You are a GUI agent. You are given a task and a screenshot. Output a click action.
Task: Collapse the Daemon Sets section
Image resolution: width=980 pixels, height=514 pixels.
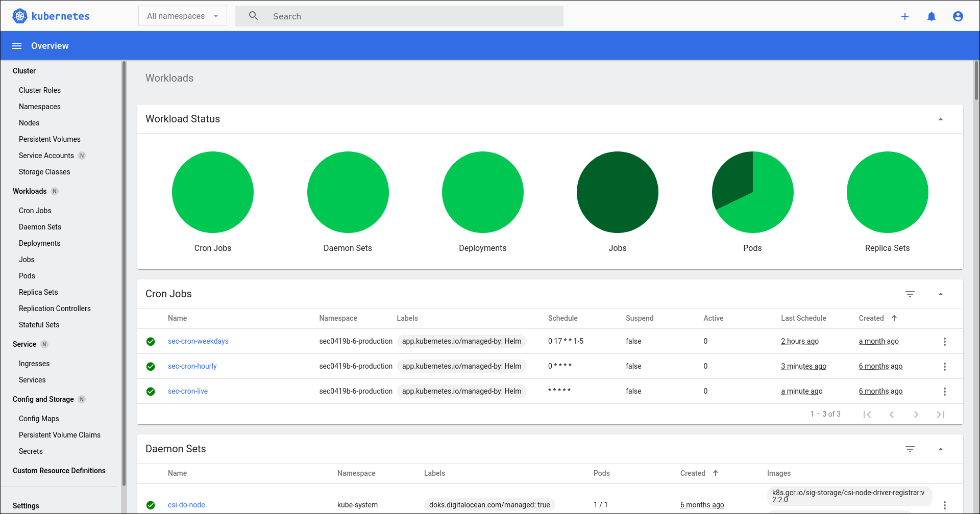941,449
